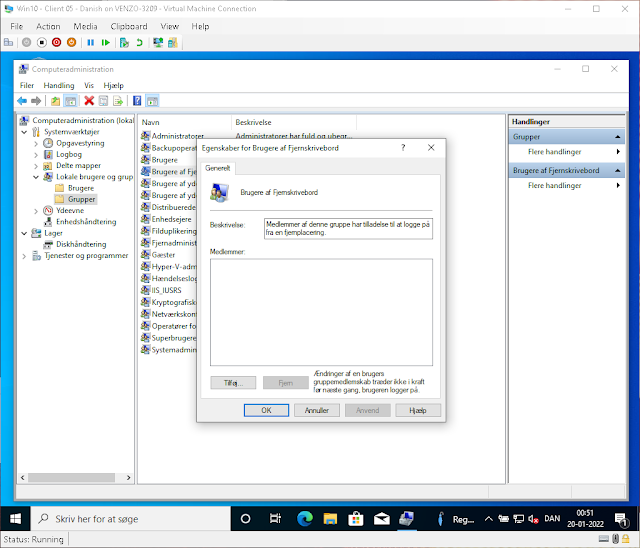Open help with the blue question icon
The image size is (640, 548).
[137, 101]
